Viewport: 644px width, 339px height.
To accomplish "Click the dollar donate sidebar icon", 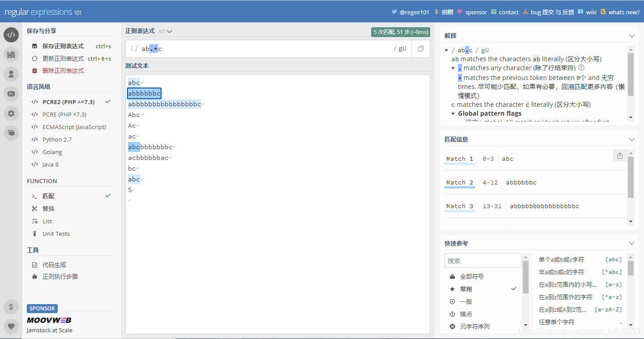I will pos(11,307).
